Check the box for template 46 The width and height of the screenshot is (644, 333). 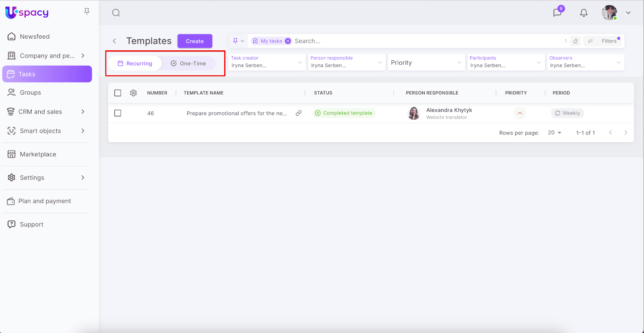(x=118, y=113)
